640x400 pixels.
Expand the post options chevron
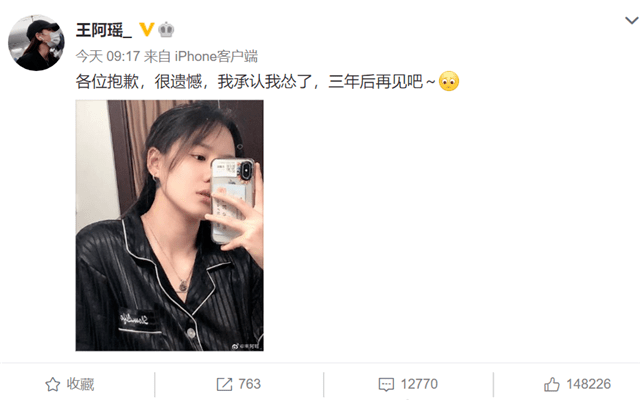pos(631,20)
